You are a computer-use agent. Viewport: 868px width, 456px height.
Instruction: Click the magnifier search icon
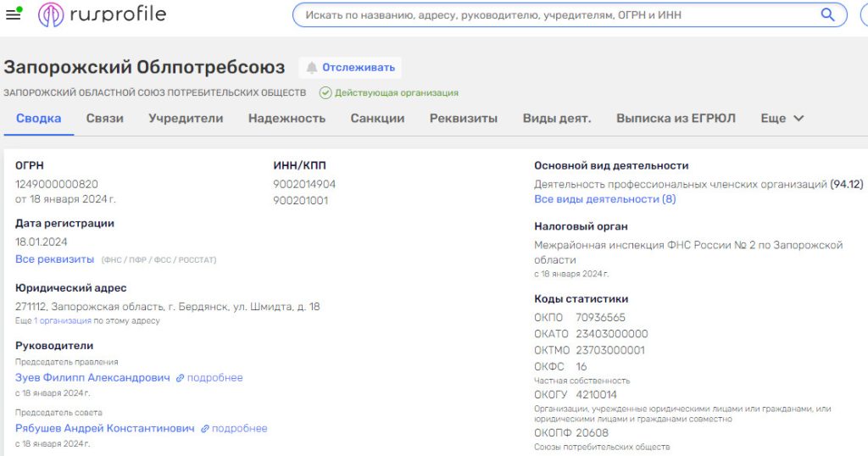[827, 14]
